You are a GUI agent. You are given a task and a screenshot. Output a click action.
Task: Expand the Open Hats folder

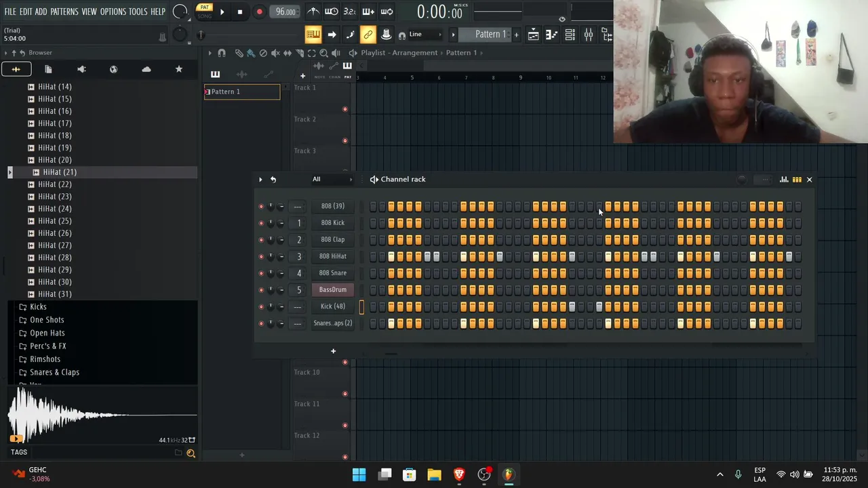pos(47,333)
